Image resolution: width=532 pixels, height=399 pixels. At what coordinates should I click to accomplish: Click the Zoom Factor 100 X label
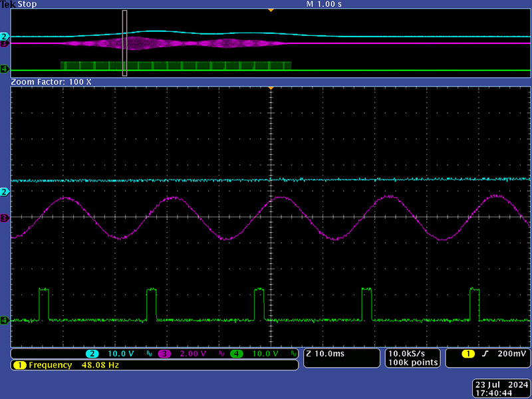(51, 81)
